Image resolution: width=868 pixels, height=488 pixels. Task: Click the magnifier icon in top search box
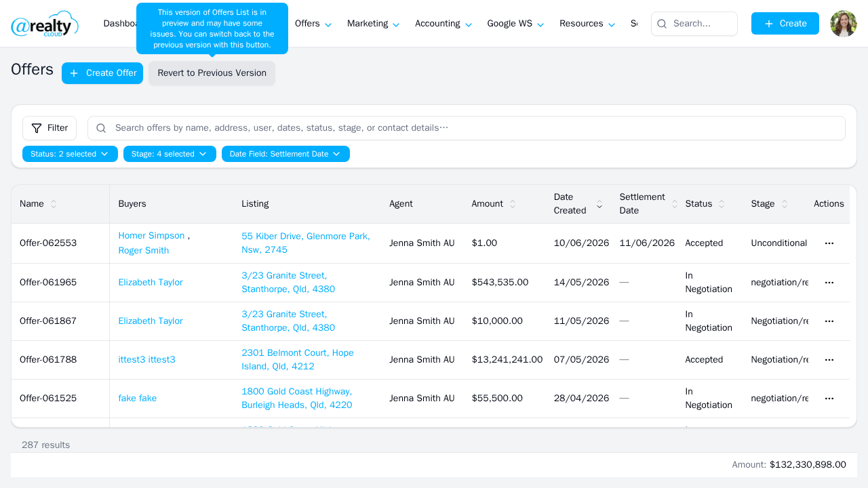(x=662, y=24)
